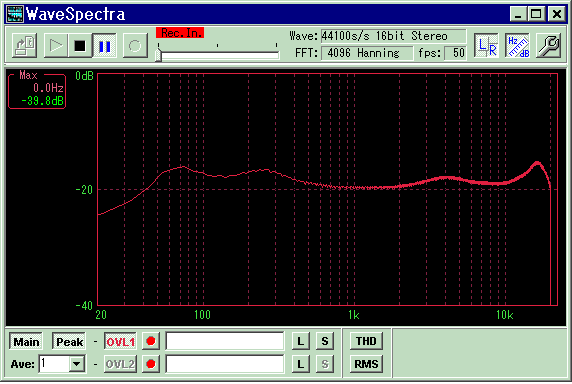The height and width of the screenshot is (384, 572).
Task: Save overlay with OVL1 S button
Action: (325, 341)
